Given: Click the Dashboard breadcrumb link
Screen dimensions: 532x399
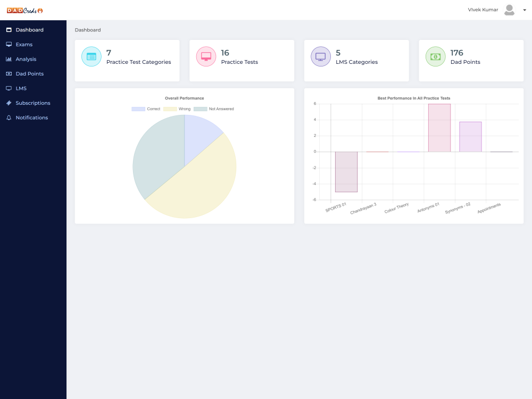Looking at the screenshot, I should [x=88, y=30].
